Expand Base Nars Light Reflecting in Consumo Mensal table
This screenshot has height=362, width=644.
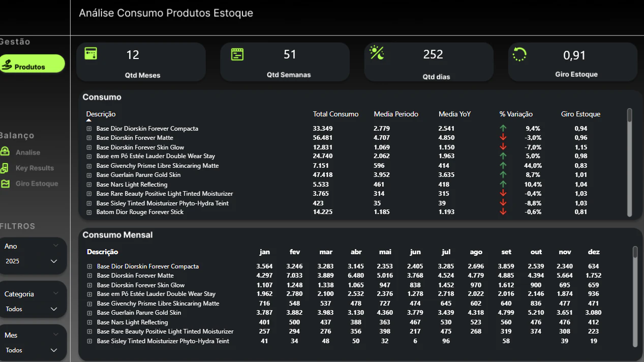click(x=89, y=322)
